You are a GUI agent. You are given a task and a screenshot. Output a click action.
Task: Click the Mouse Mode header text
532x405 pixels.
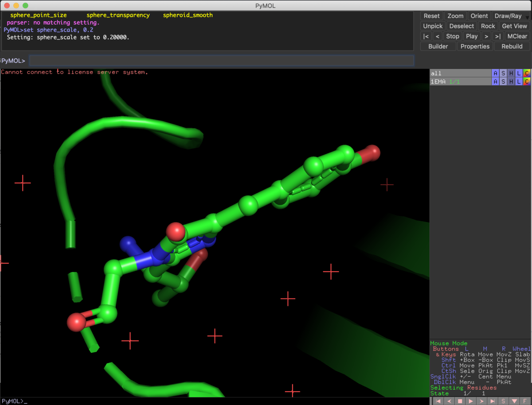pyautogui.click(x=449, y=343)
